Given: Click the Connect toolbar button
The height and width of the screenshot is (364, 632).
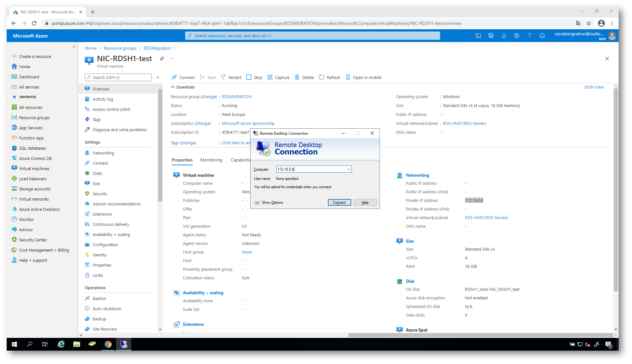Looking at the screenshot, I should [x=183, y=77].
